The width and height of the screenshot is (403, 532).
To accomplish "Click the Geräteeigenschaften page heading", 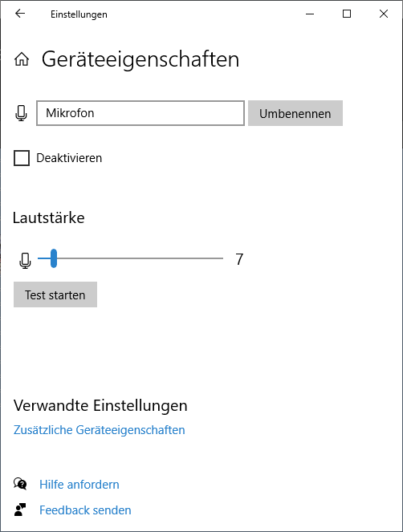I will click(x=140, y=59).
